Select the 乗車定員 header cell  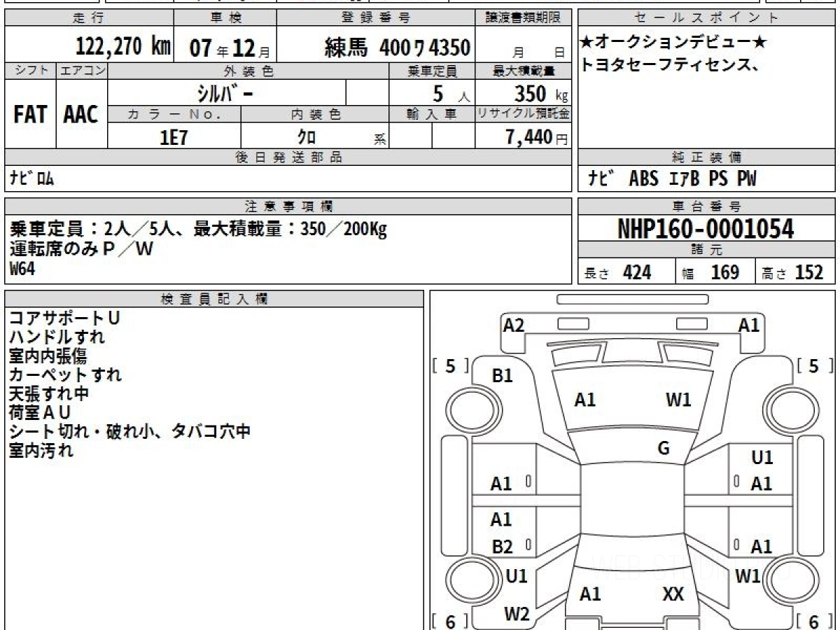[x=432, y=71]
